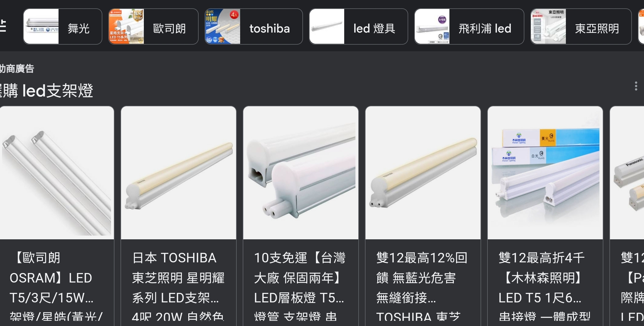Click the 舞光 chip thumbnail image

pyautogui.click(x=41, y=26)
